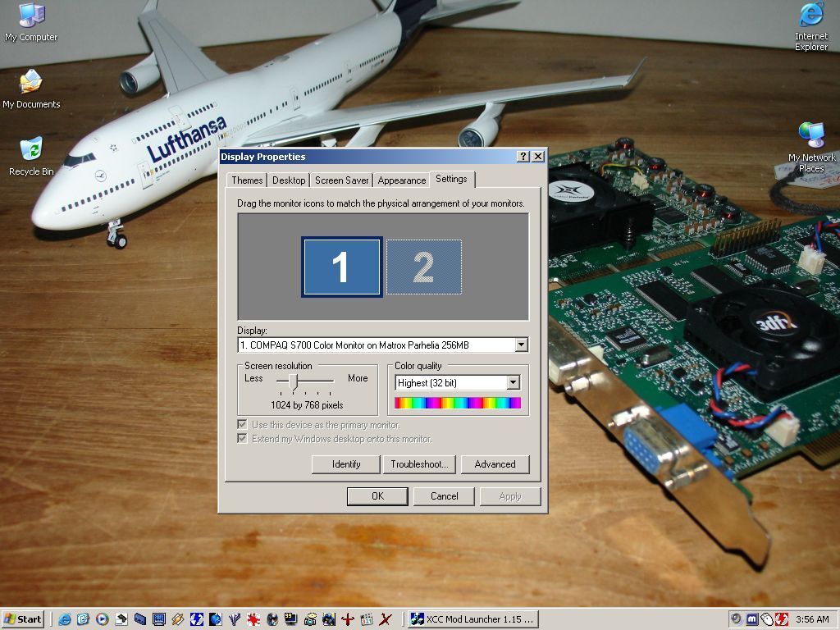Select the My Computer desktop icon

coord(31,22)
